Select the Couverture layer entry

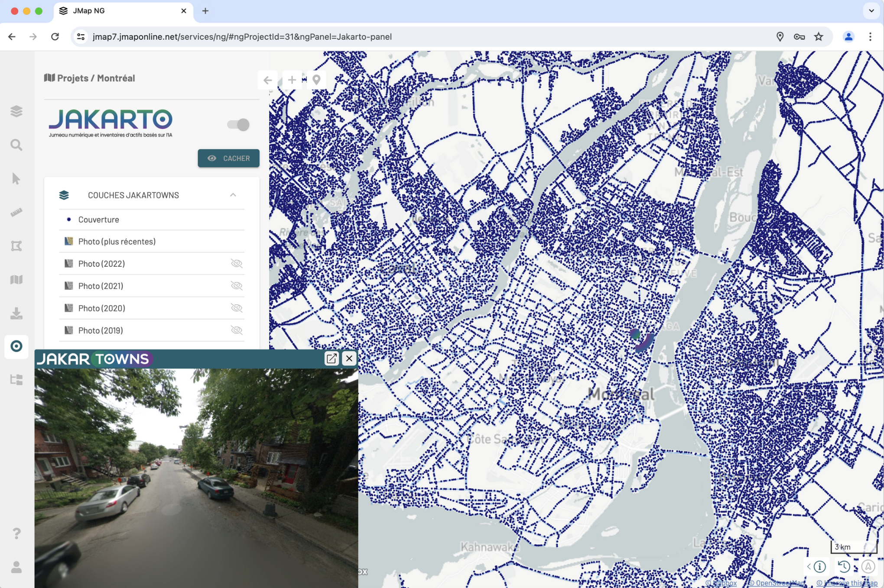[99, 220]
